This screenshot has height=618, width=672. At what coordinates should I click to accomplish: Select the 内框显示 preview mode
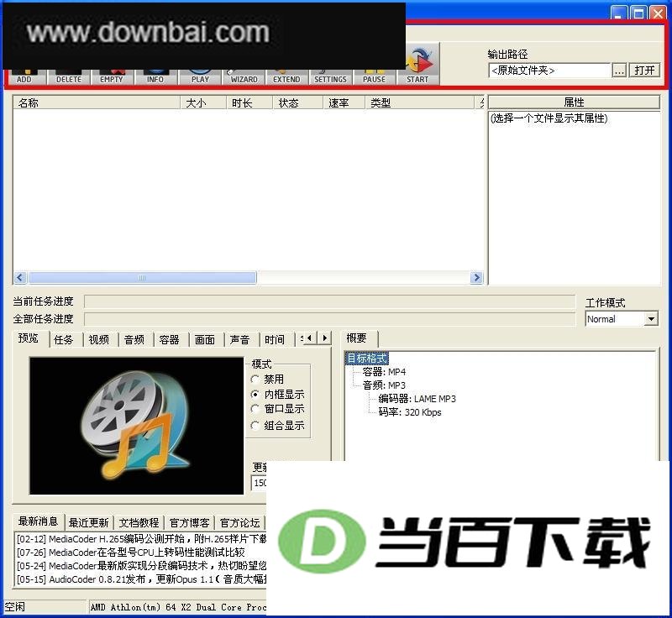pyautogui.click(x=278, y=394)
